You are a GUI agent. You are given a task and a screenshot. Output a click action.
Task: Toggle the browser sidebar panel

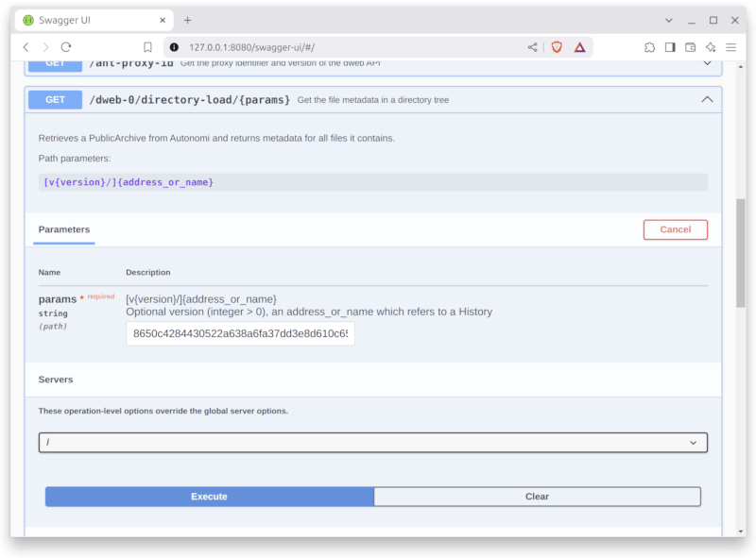click(670, 47)
